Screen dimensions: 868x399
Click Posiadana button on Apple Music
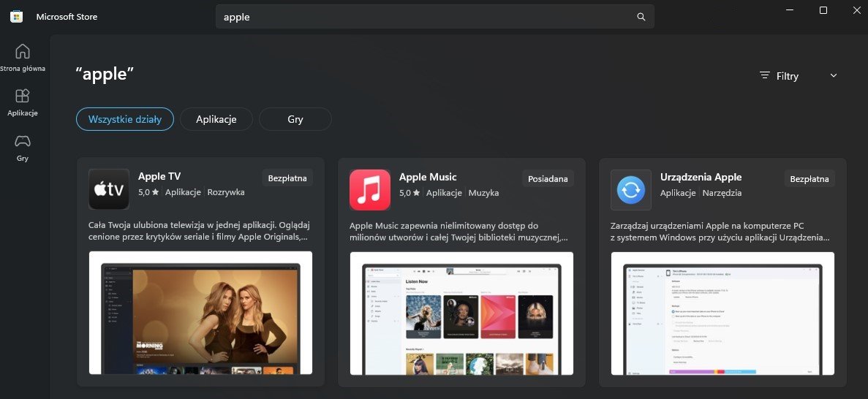pos(548,178)
